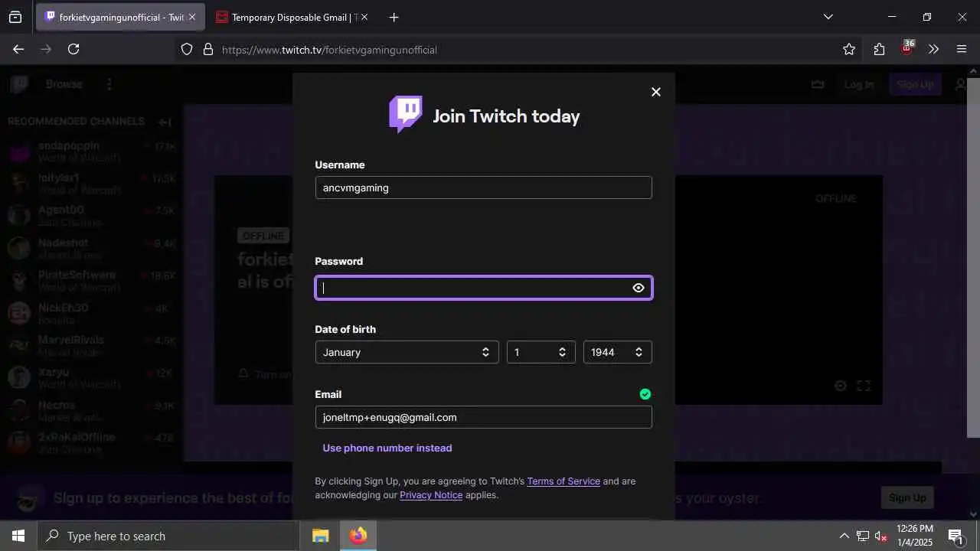Open the birth month dropdown showing January
This screenshot has width=980, height=551.
click(407, 352)
